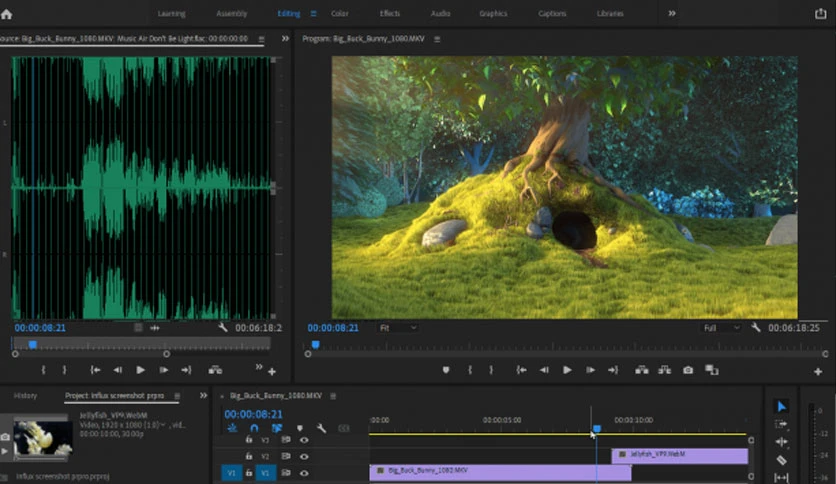Export frame with camera icon

click(x=688, y=370)
